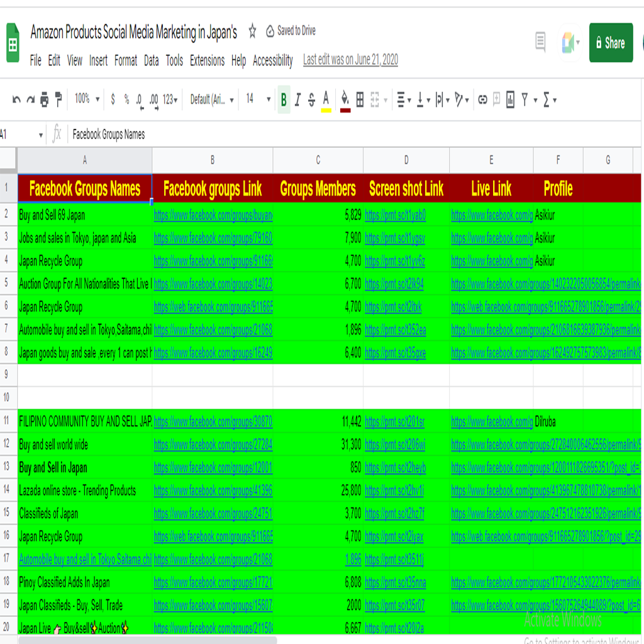Redo the last action
Image resolution: width=644 pixels, height=644 pixels.
30,99
